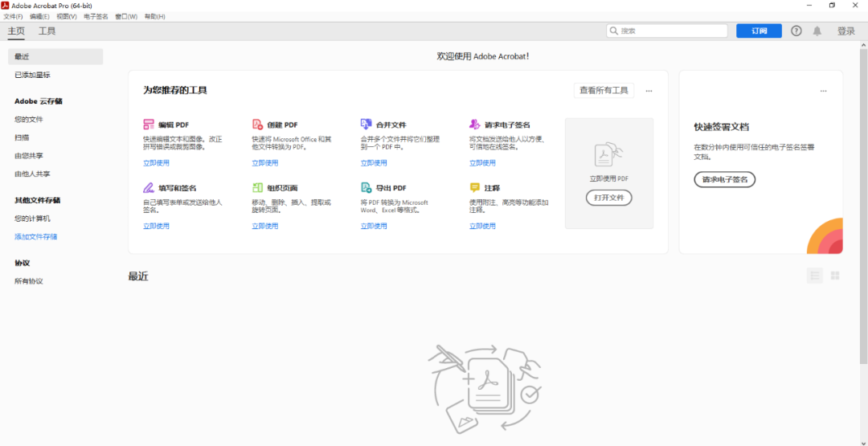This screenshot has height=446, width=868.
Task: Open more options in quick sign panel
Action: coord(823,91)
